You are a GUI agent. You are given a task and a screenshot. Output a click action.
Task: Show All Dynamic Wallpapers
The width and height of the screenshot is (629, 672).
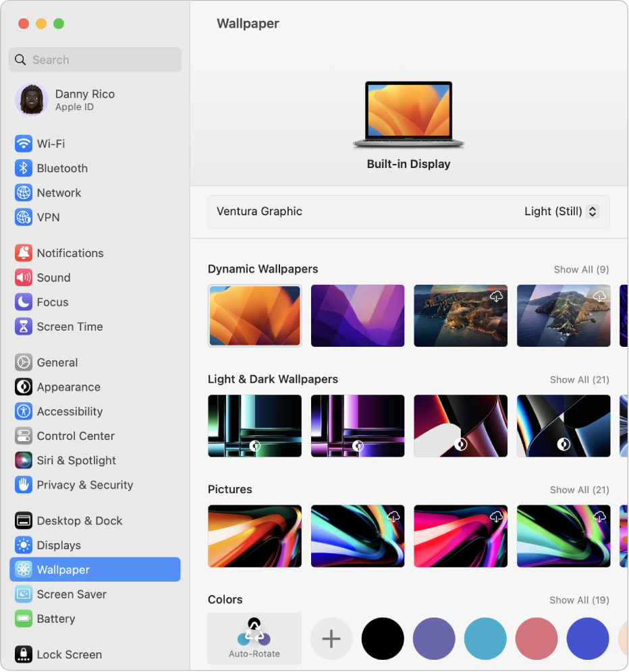[581, 269]
